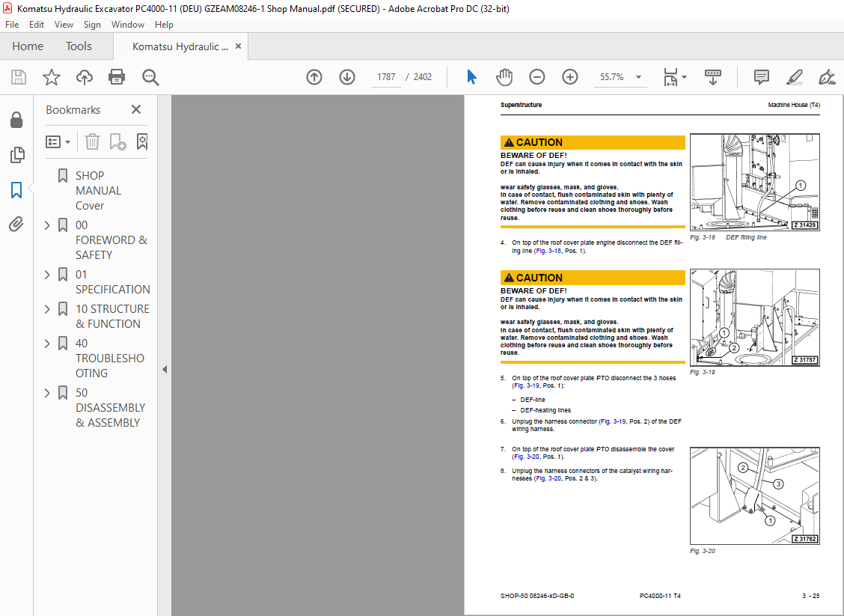Activate the Hand pan tool
This screenshot has height=616, width=844.
504,77
